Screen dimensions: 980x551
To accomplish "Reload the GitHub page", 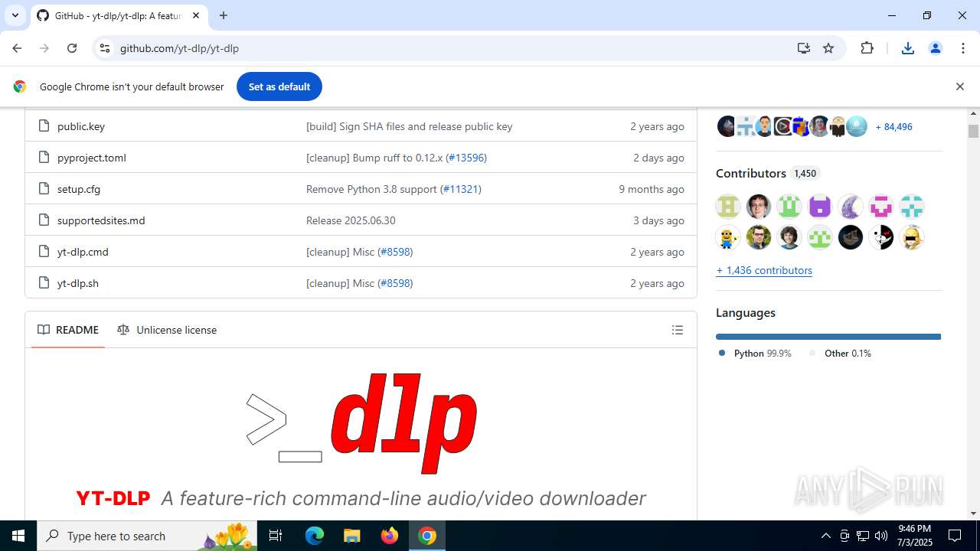I will pos(72,48).
